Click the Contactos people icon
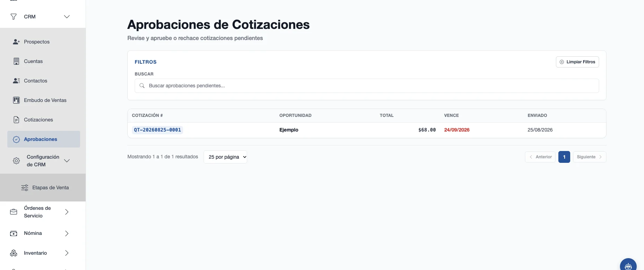644x270 pixels. tap(16, 81)
